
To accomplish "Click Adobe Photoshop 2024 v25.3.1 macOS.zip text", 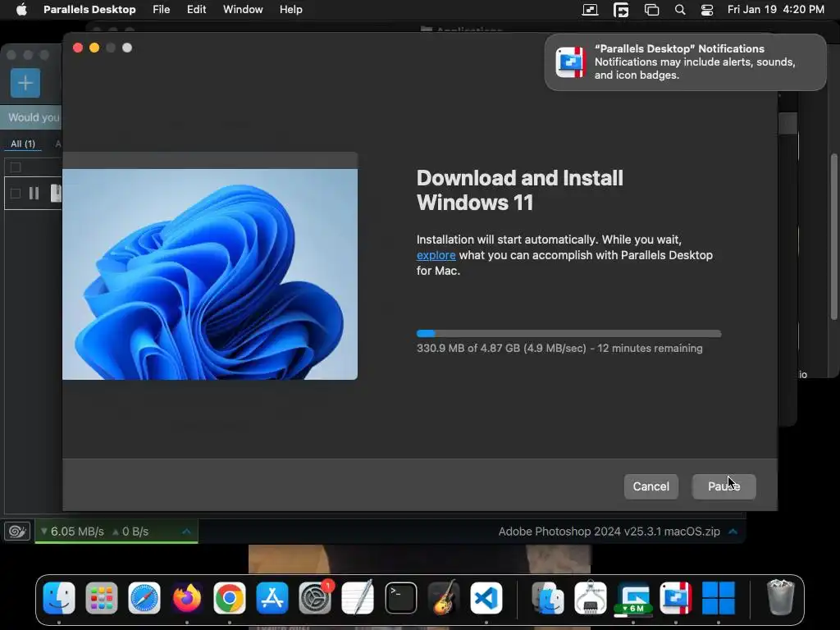I will [609, 532].
